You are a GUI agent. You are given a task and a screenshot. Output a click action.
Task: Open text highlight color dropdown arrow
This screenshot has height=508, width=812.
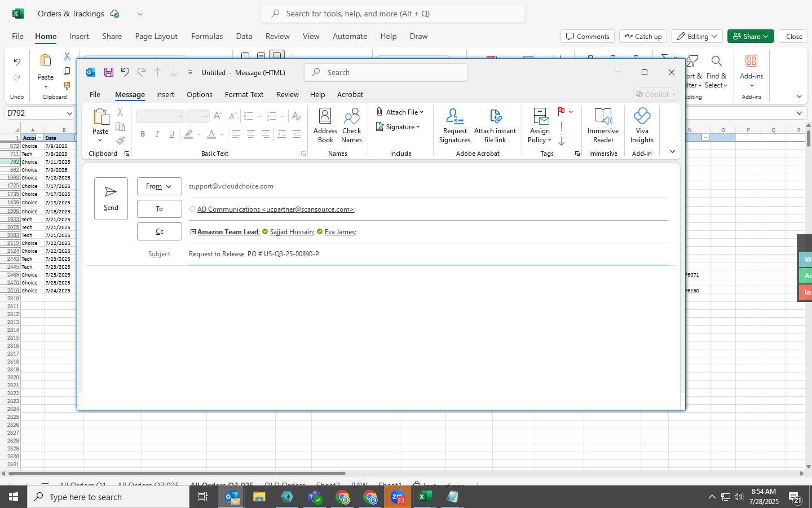tap(199, 134)
